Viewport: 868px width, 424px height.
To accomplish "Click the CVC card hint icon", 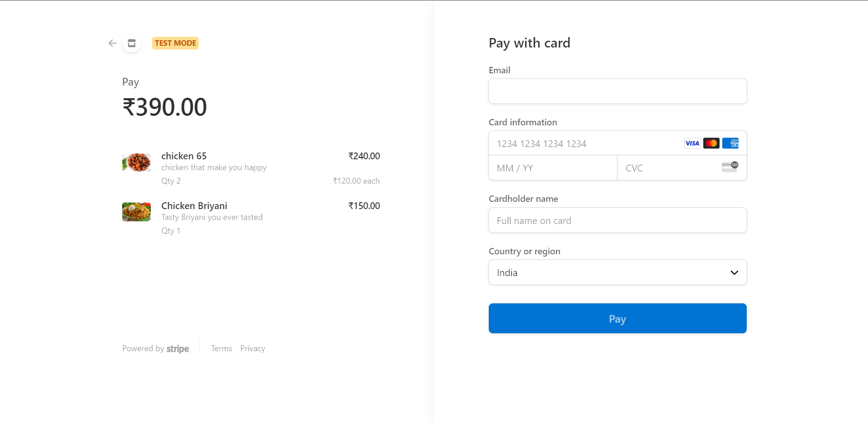I will point(730,167).
